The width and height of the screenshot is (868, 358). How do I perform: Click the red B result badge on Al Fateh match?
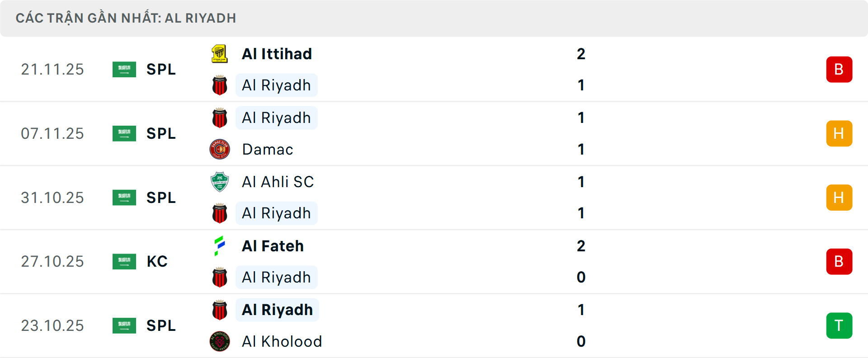pyautogui.click(x=839, y=261)
